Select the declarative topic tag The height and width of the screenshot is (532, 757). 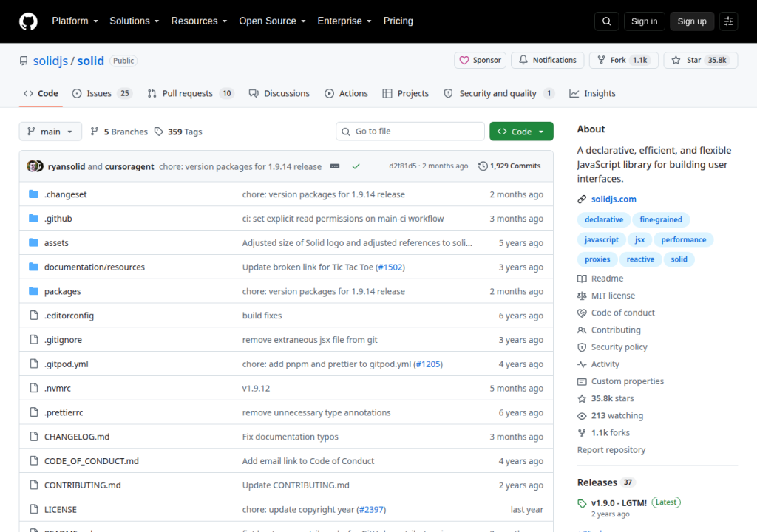(604, 219)
